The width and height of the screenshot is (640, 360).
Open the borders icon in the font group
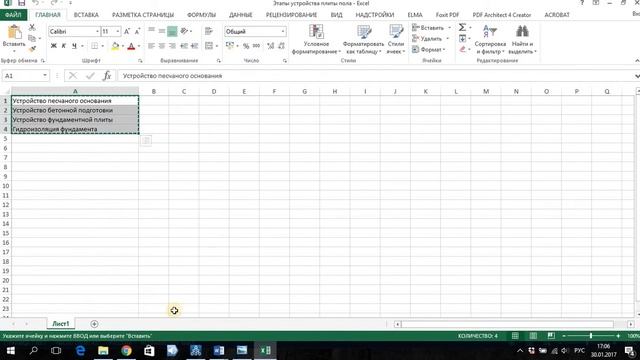pyautogui.click(x=95, y=46)
